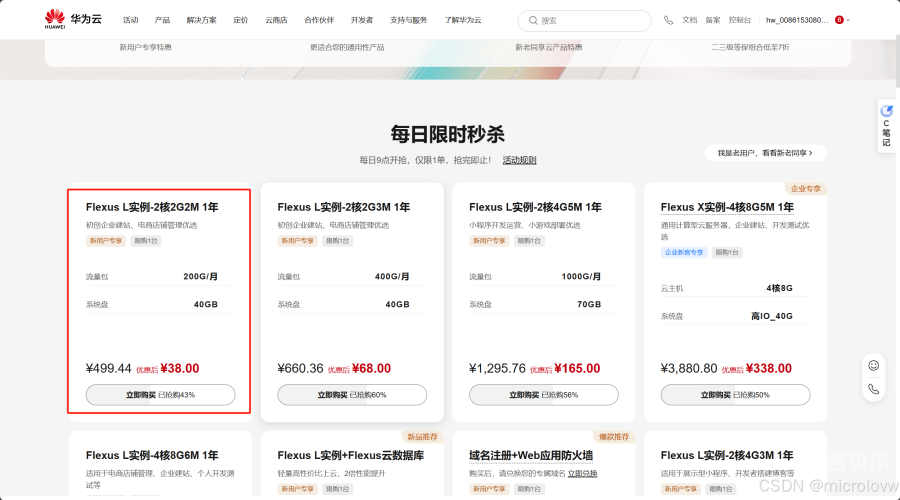Click the 高IO_40G system disk value
Viewport: 900px width, 500px height.
(772, 316)
